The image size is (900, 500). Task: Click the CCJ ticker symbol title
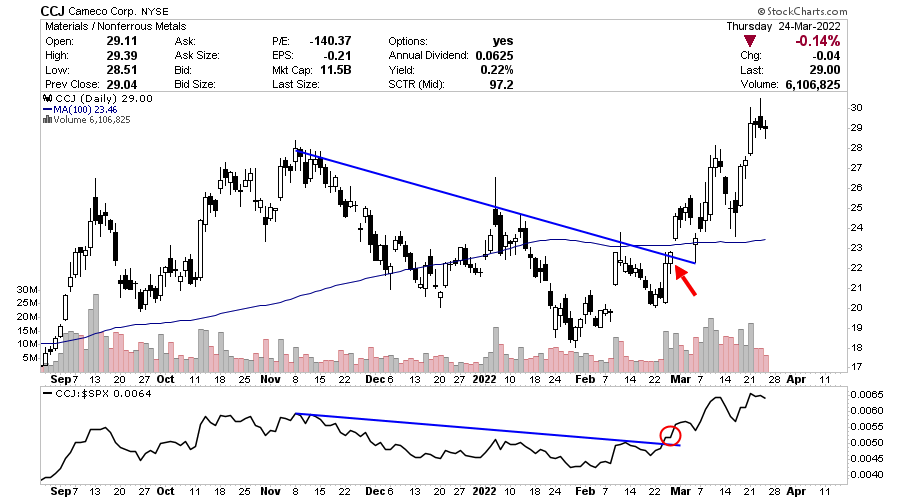pyautogui.click(x=53, y=11)
